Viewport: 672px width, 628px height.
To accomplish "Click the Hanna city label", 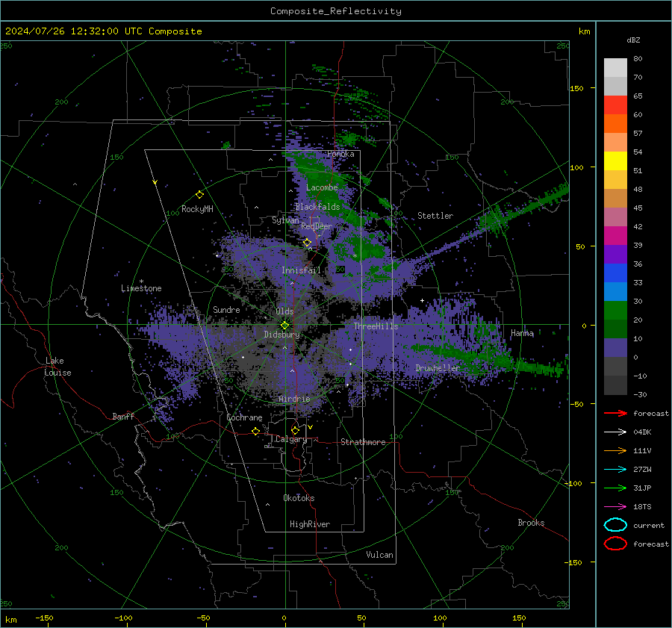I will (x=522, y=333).
